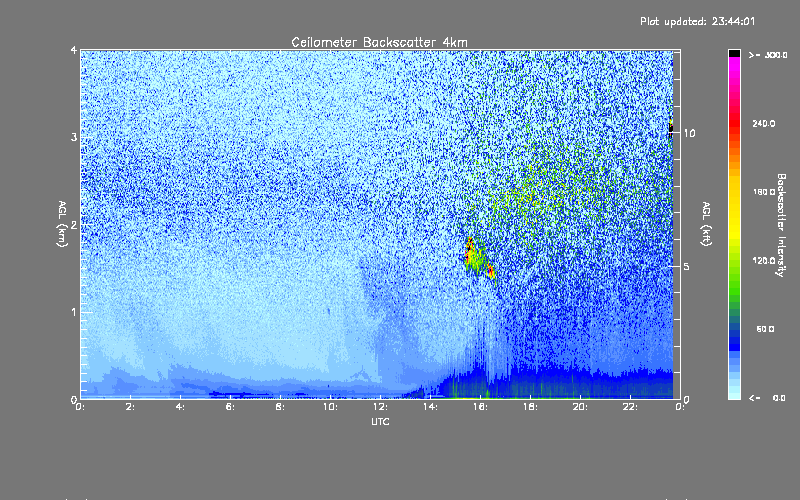Click the '1' km label on left axis
800x500 pixels.
tap(74, 312)
